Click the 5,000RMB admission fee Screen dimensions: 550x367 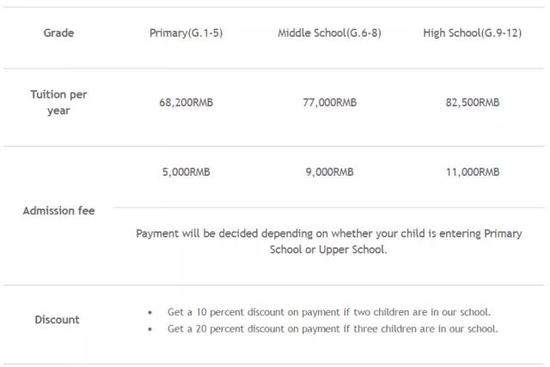(x=186, y=172)
